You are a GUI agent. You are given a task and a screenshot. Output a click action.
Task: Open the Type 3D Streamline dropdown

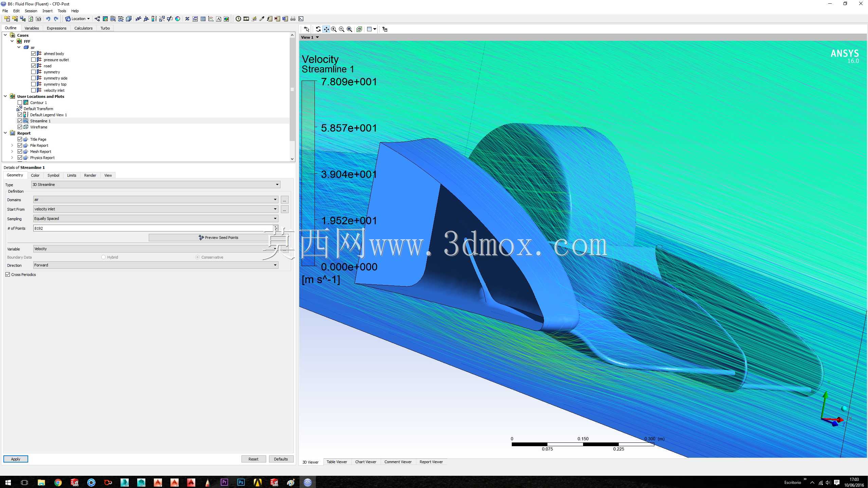click(x=156, y=185)
